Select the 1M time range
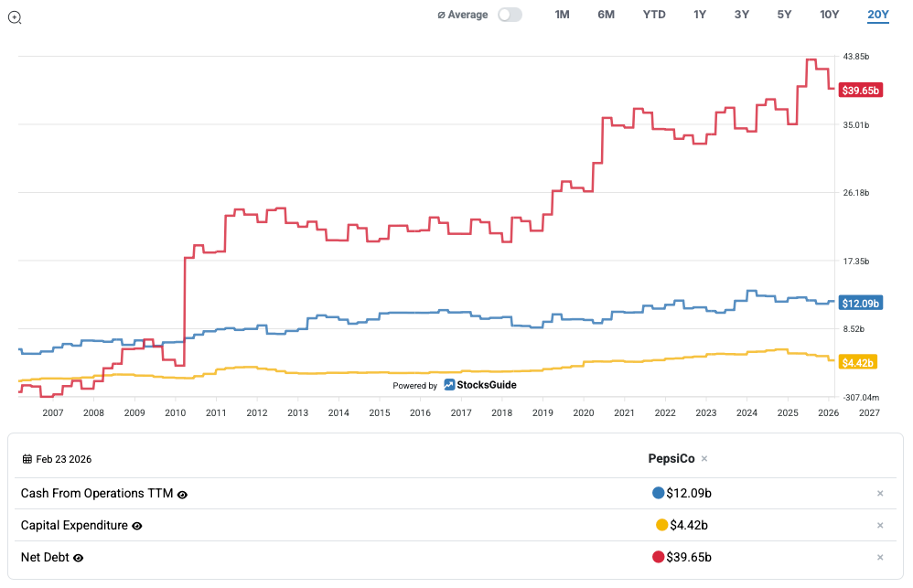The image size is (913, 588). coord(562,15)
